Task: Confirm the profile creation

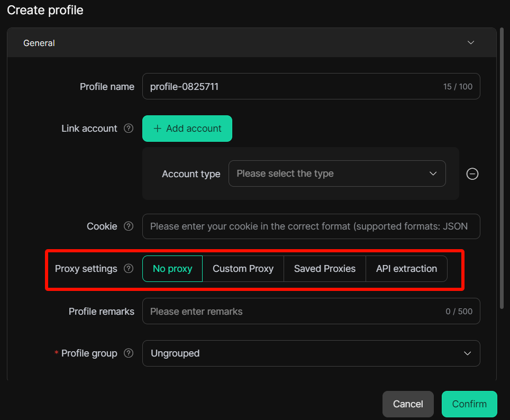Action: tap(469, 404)
